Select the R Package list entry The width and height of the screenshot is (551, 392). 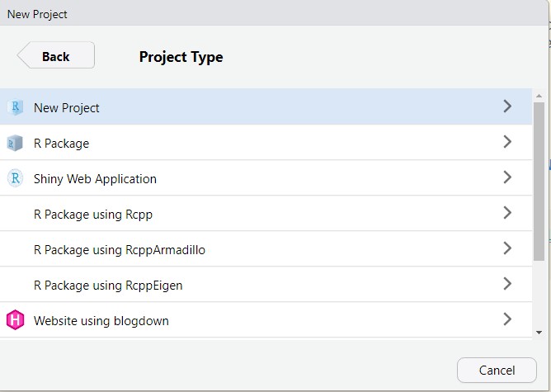click(266, 143)
